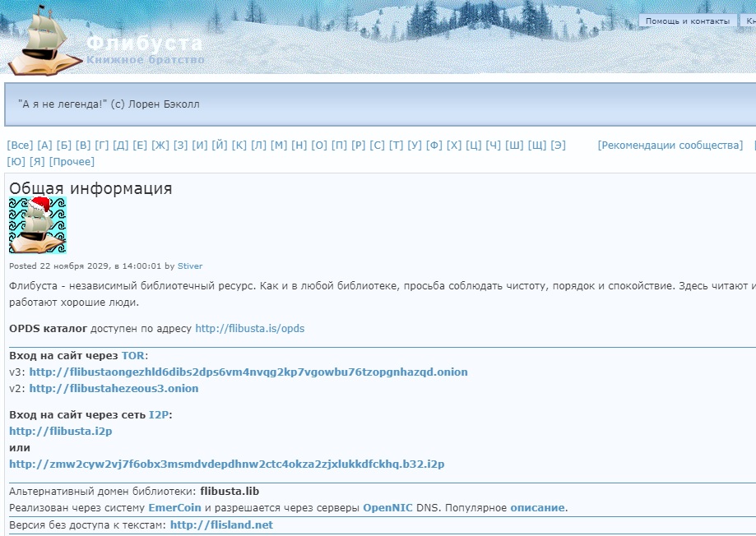
Task: Select letter [О] in alphabet index
Action: click(x=319, y=145)
